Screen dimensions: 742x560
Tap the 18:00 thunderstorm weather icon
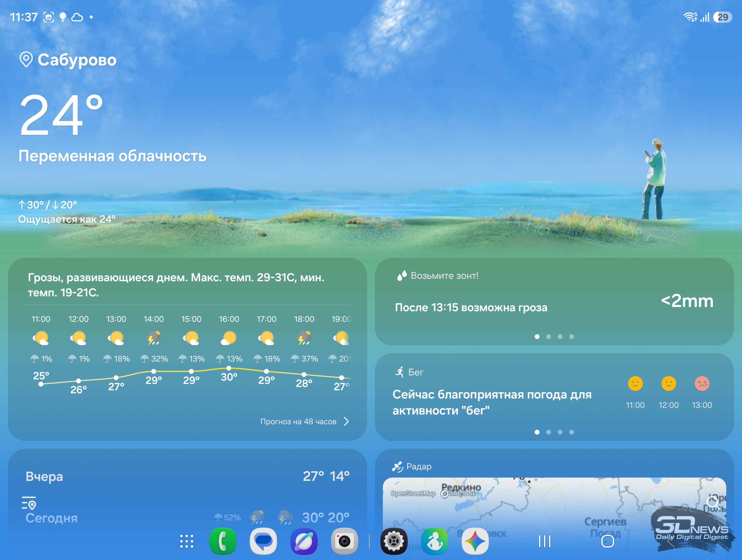[304, 338]
